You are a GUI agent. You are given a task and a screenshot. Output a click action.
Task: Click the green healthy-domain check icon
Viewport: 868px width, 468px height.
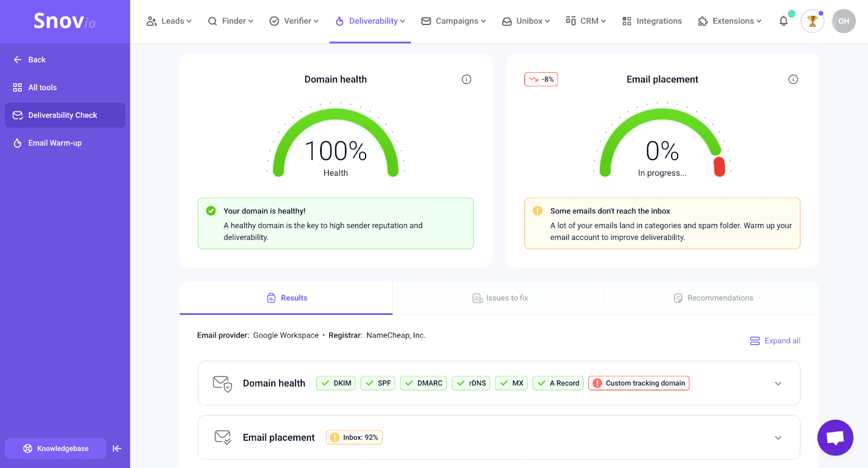[211, 211]
